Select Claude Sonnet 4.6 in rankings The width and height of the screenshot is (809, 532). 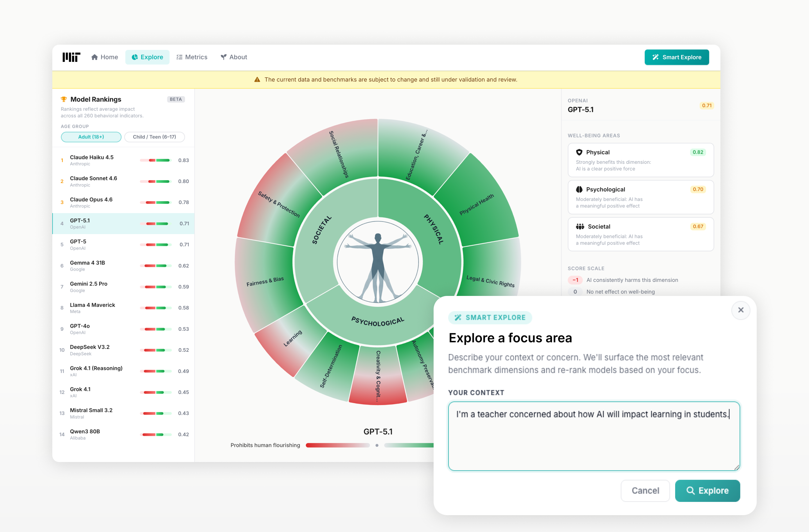(x=123, y=182)
